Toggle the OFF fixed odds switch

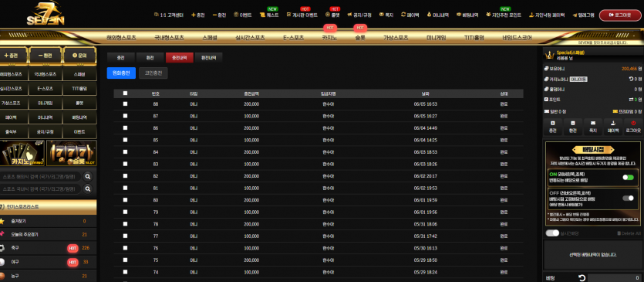[x=628, y=198]
